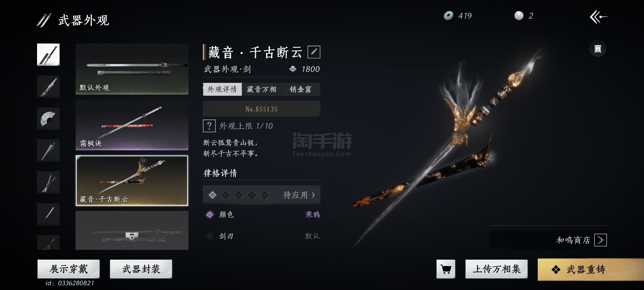Expand the 待应用 chevron
Screen dimensions: 644x290
pos(299,195)
